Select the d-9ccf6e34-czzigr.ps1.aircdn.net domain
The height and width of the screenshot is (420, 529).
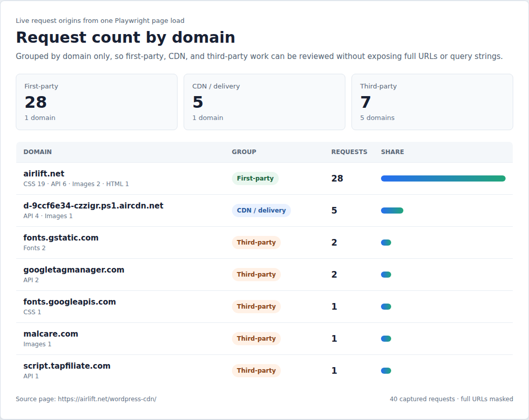93,206
